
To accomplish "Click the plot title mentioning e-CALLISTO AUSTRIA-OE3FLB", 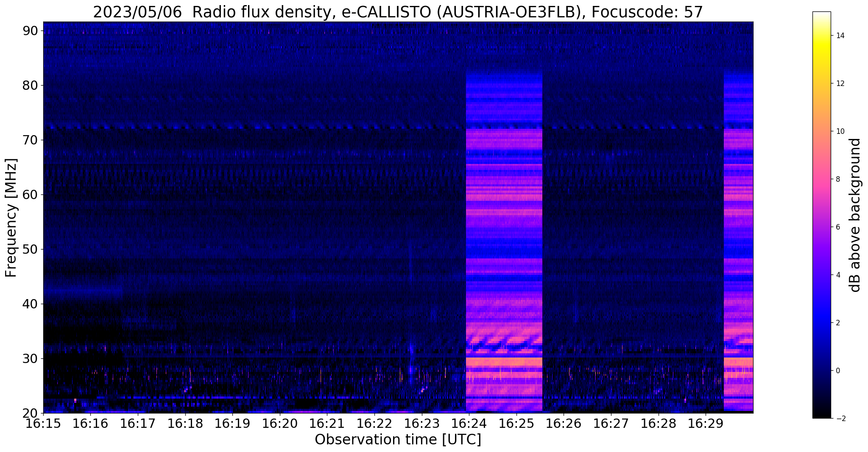I will [398, 12].
